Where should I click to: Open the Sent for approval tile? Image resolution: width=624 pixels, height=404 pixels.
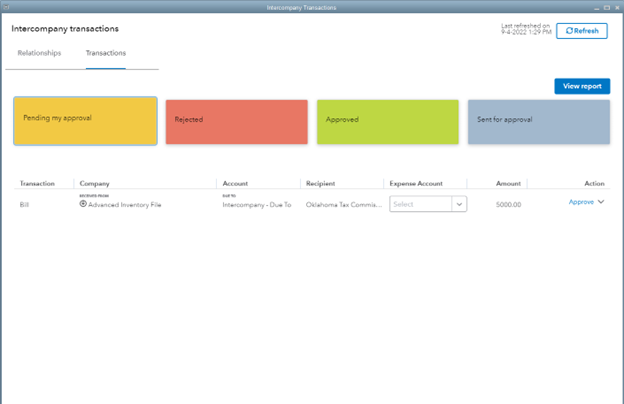coord(539,121)
